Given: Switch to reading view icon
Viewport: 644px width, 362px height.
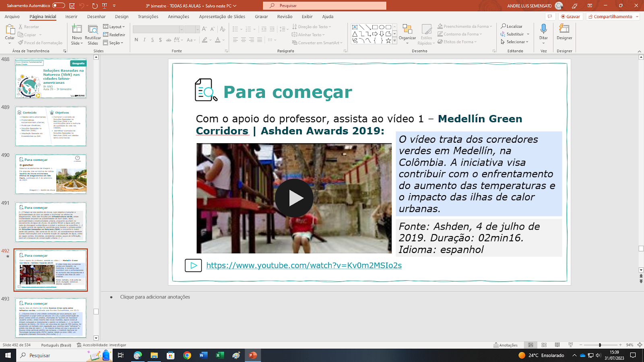Looking at the screenshot, I should pos(557,345).
